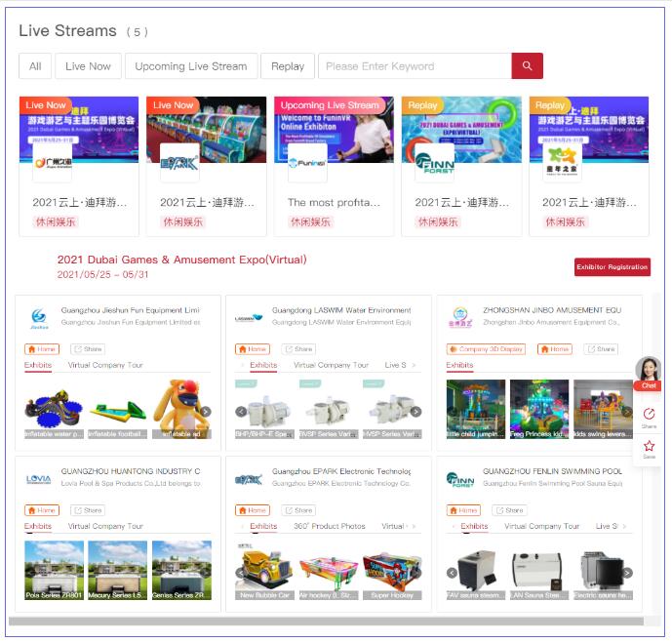The height and width of the screenshot is (642, 672).
Task: Click the Please Enter Keyword search field
Action: click(x=414, y=66)
